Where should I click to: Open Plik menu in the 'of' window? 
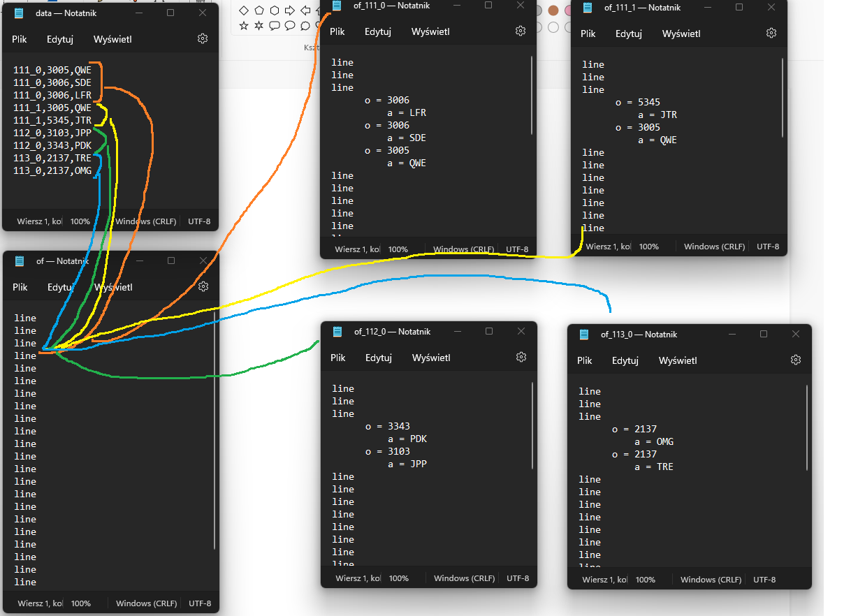pos(20,287)
